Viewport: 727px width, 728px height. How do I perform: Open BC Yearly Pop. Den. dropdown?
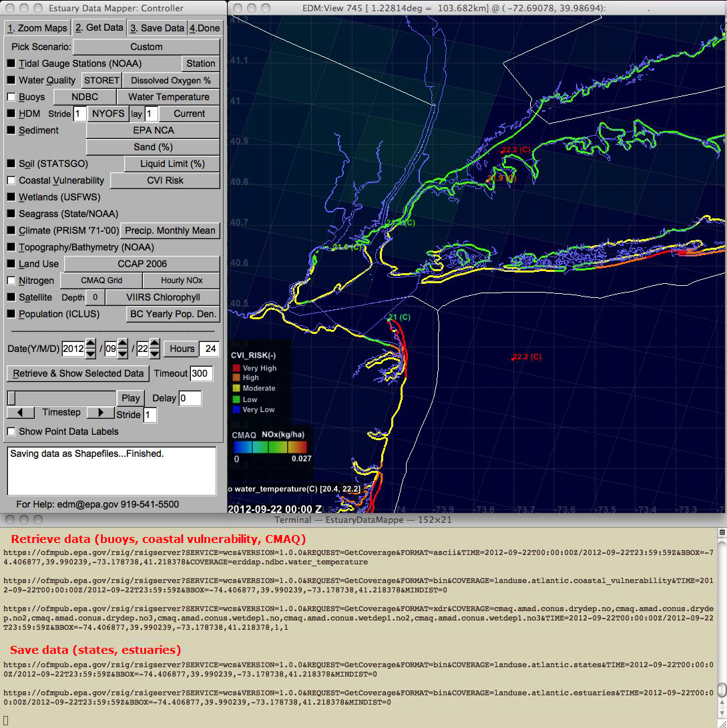(173, 314)
